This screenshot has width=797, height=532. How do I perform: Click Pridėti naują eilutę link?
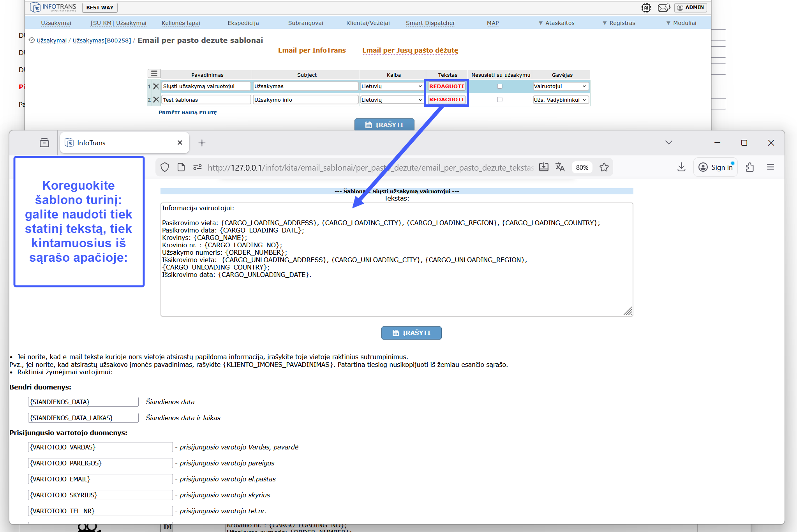coord(187,113)
